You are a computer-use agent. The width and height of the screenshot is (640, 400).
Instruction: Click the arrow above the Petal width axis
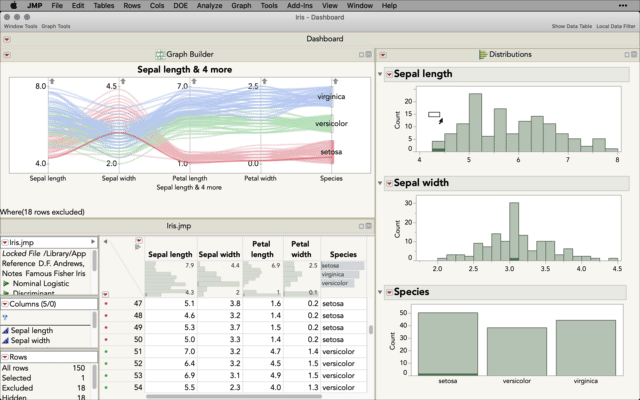click(264, 81)
